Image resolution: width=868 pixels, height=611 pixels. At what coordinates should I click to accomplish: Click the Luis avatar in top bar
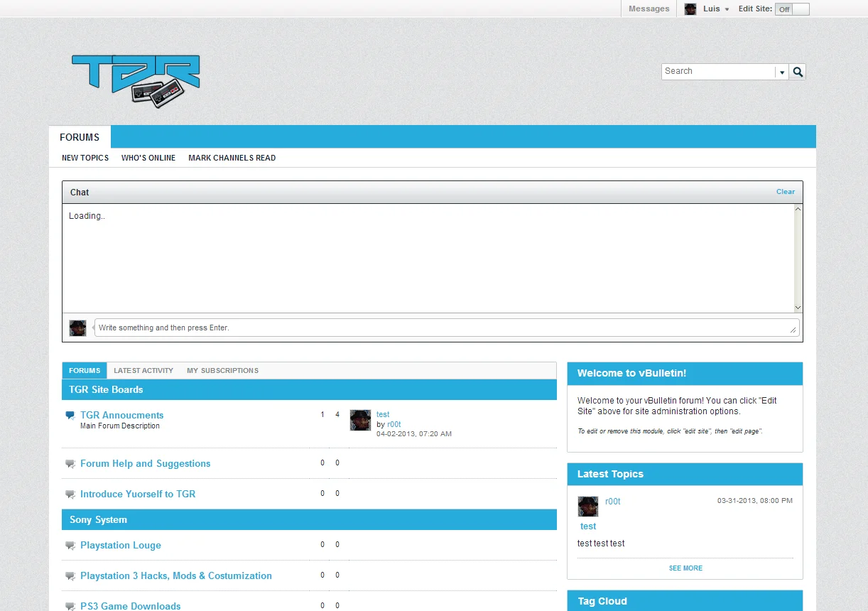[x=690, y=9]
